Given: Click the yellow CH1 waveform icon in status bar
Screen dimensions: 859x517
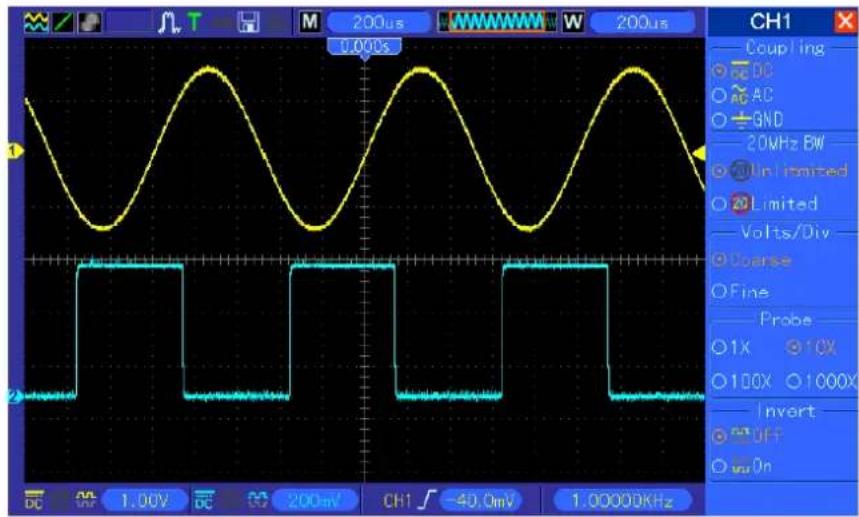Looking at the screenshot, I should 85,499.
